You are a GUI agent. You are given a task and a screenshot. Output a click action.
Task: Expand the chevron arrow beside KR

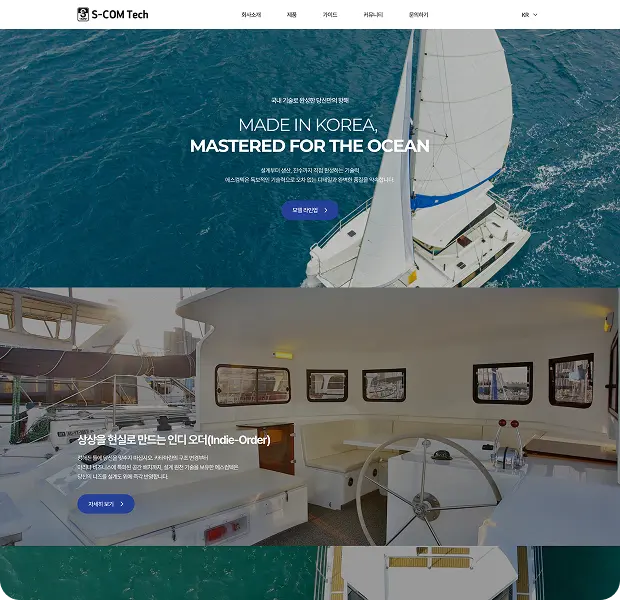(535, 15)
